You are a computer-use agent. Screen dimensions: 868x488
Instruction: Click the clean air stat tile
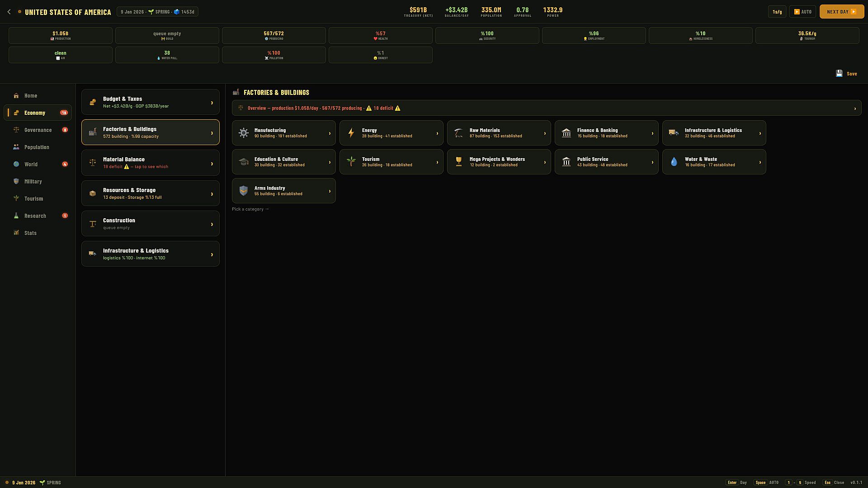coord(61,55)
